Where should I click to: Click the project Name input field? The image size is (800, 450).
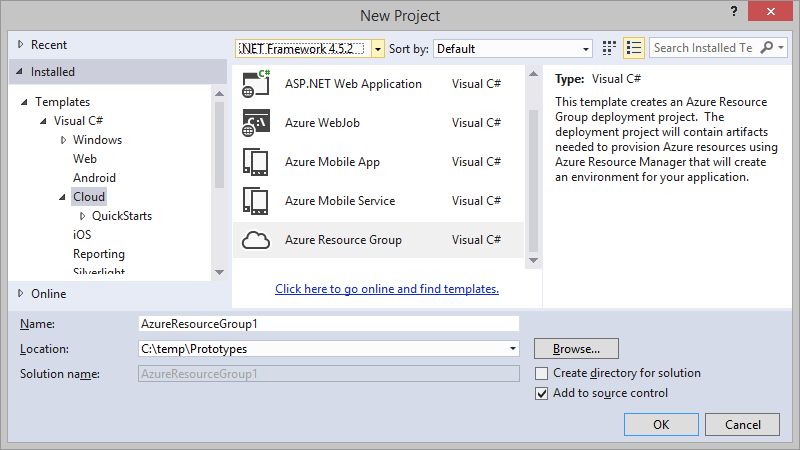pyautogui.click(x=329, y=324)
